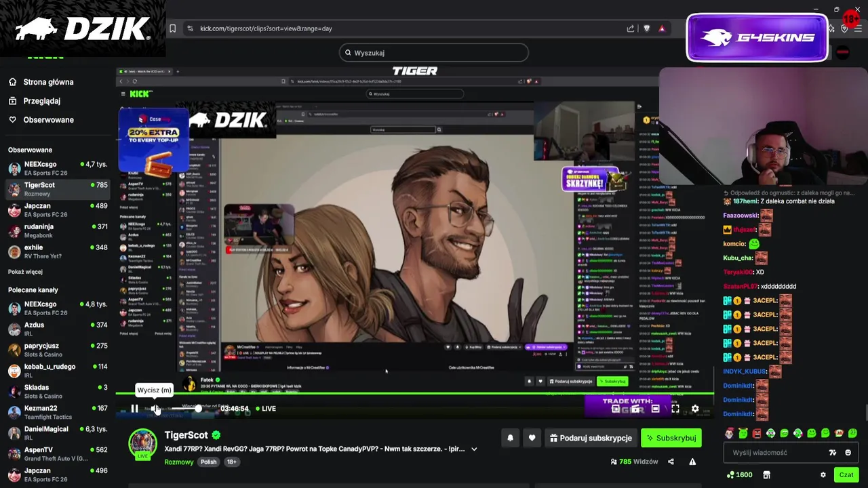868x488 pixels.
Task: Click Podaruj subskrypcje gift button
Action: click(590, 438)
